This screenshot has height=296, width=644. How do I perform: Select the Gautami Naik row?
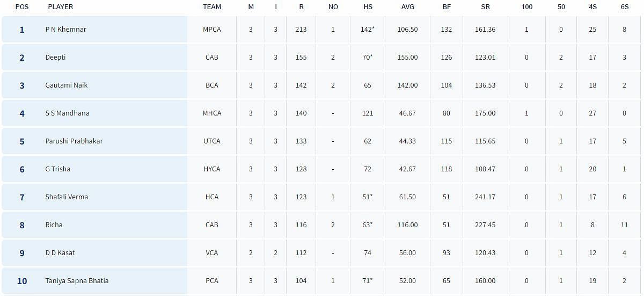[x=66, y=85]
